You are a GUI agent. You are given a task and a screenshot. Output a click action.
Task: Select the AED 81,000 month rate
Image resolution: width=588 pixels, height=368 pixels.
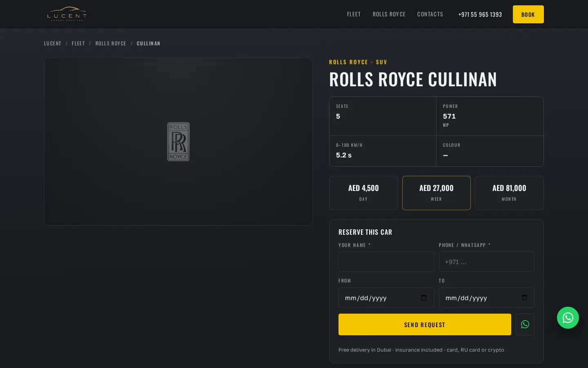coord(509,193)
